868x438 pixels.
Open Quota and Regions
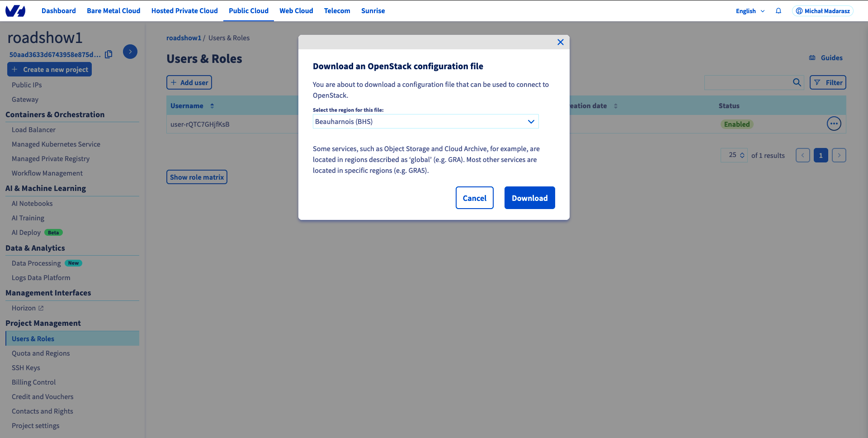point(41,353)
